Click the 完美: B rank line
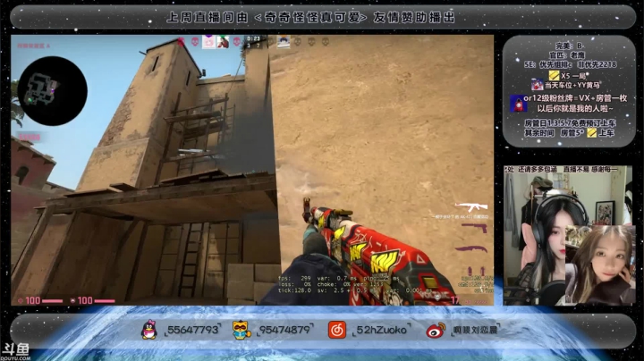 [x=569, y=46]
